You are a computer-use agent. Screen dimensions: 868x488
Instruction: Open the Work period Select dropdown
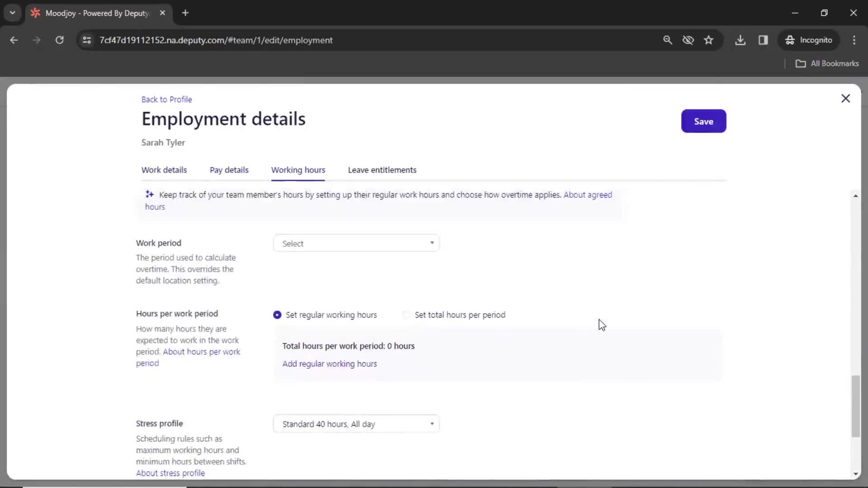tap(356, 243)
